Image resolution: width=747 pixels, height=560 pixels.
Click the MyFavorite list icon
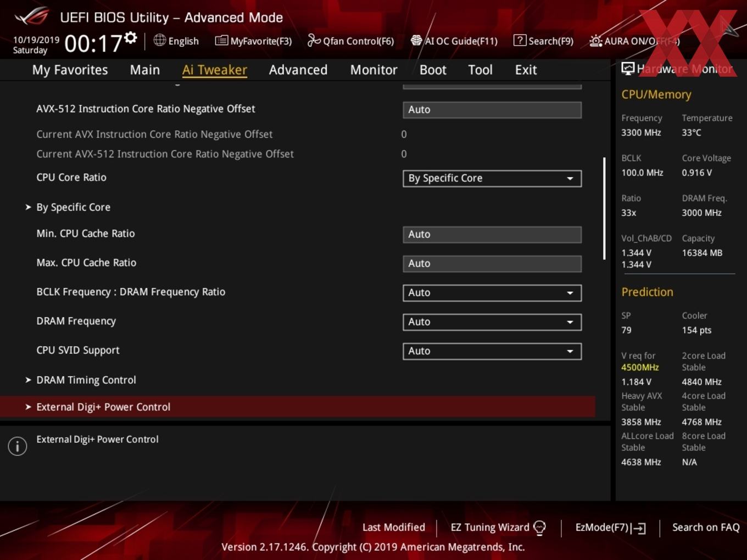[221, 40]
